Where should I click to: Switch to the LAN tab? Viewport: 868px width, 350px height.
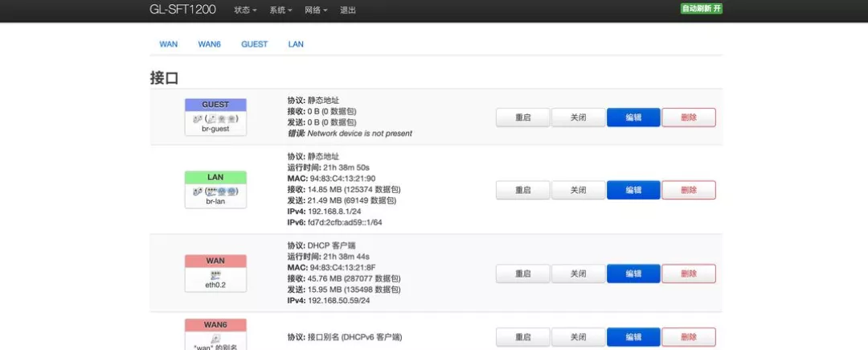(x=296, y=43)
